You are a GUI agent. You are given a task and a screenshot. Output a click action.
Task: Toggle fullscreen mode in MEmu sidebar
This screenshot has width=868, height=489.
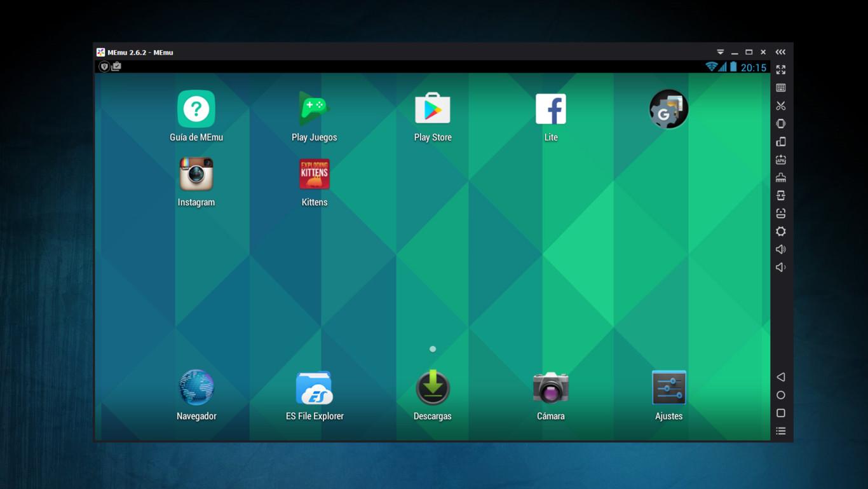(781, 70)
